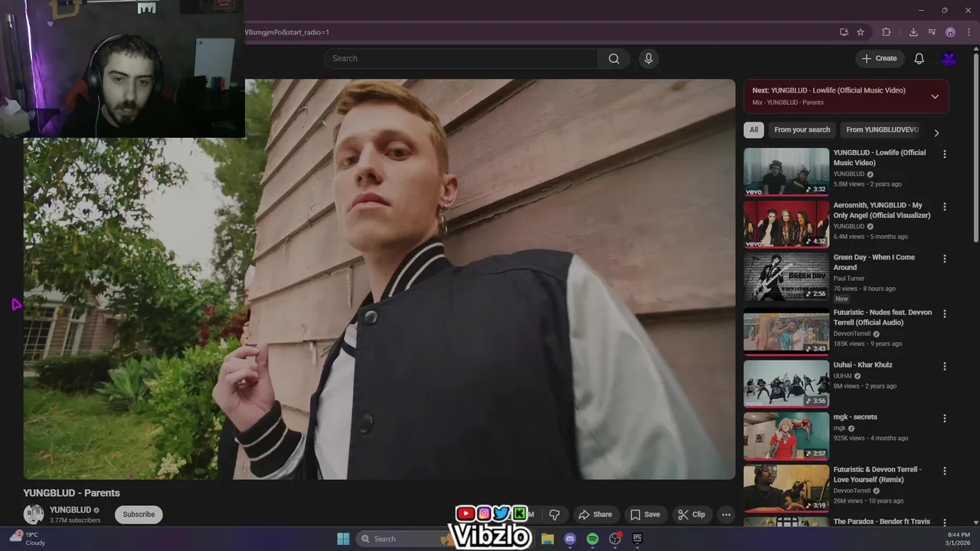Open the Chrome profile avatar
This screenshot has width=980, height=551.
950,32
